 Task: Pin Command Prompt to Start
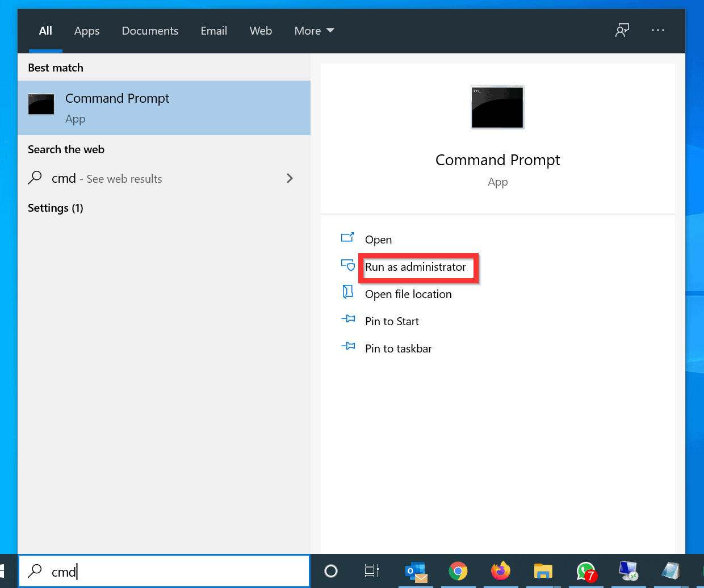tap(391, 321)
